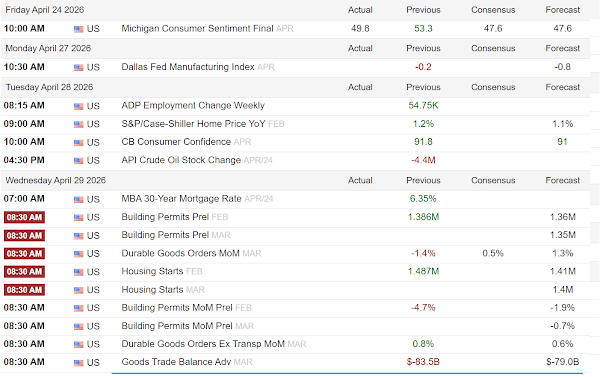Click the Consensus column header under Friday April 24
Image resolution: width=600 pixels, height=377 pixels.
pyautogui.click(x=493, y=10)
